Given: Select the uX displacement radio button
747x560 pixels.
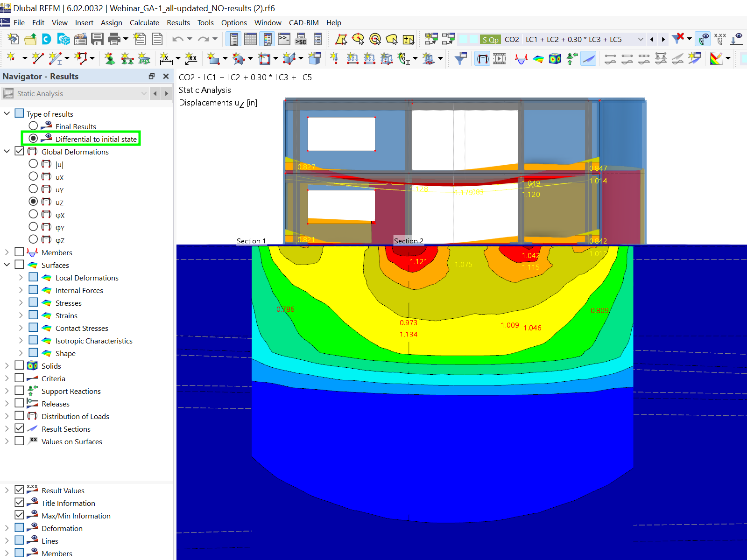Looking at the screenshot, I should click(33, 176).
